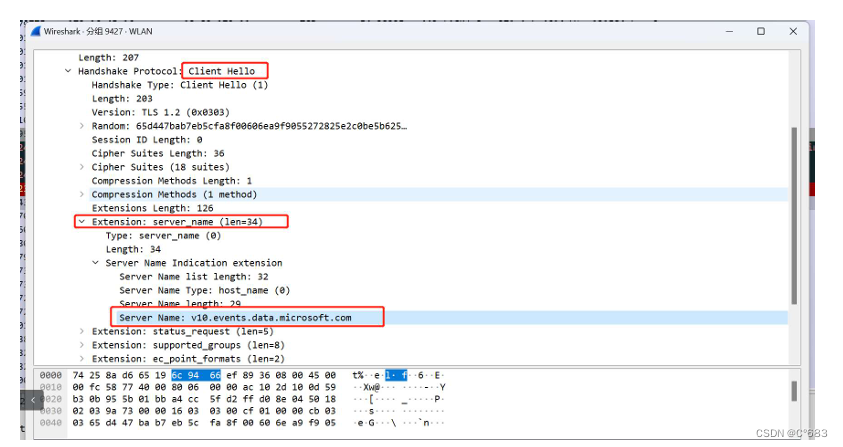843x447 pixels.
Task: Close the Wireshark packet window
Action: click(x=793, y=31)
